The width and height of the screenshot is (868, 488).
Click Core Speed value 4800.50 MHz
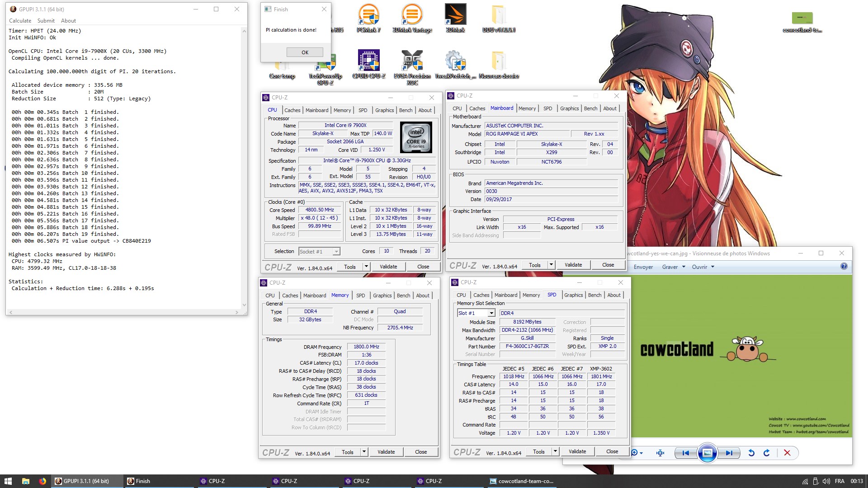click(x=320, y=210)
